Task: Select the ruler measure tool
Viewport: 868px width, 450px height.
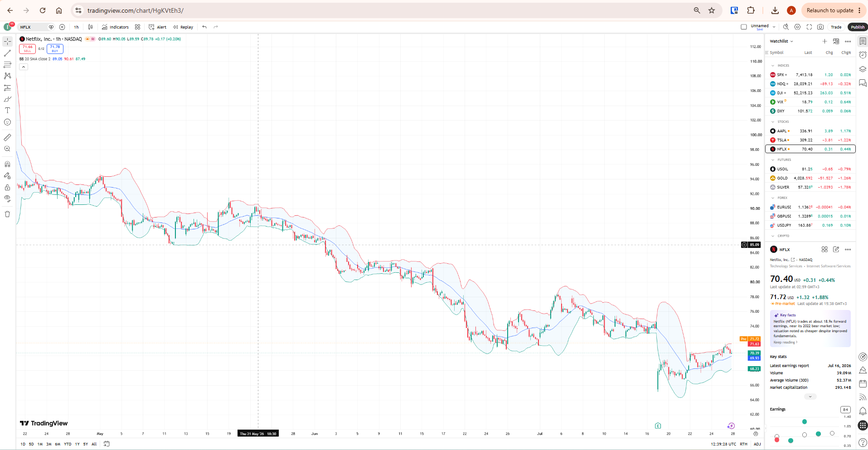Action: pyautogui.click(x=7, y=137)
